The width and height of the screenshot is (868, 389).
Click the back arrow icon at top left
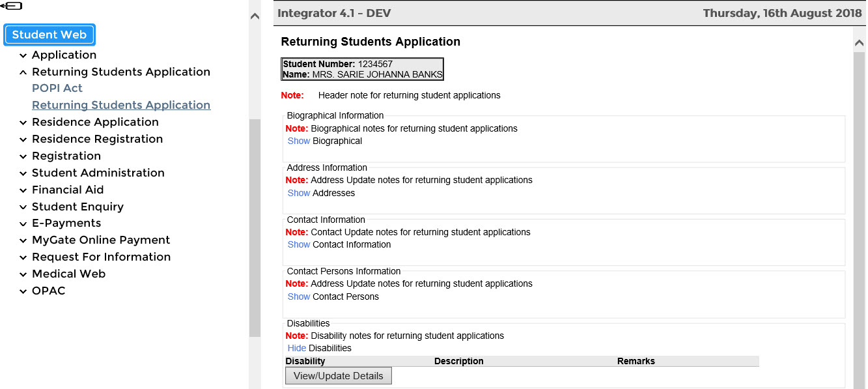(x=12, y=6)
